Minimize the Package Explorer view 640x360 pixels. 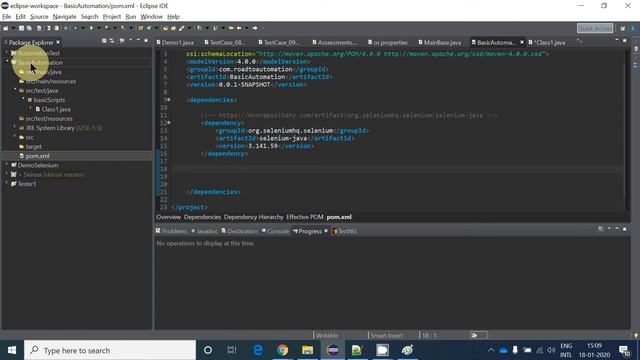[x=138, y=41]
